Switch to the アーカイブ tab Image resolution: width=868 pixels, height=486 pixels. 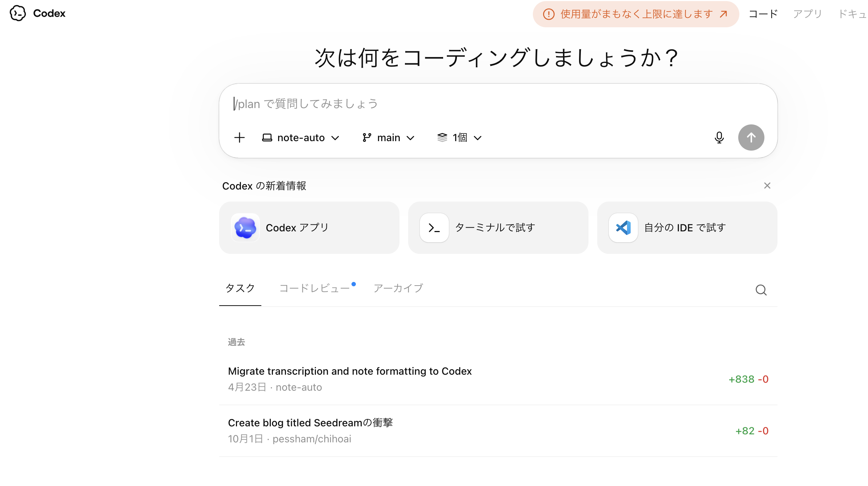click(x=398, y=288)
